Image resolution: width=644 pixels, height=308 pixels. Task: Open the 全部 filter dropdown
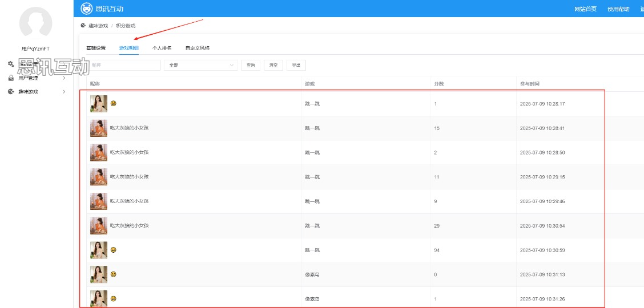[x=200, y=65]
